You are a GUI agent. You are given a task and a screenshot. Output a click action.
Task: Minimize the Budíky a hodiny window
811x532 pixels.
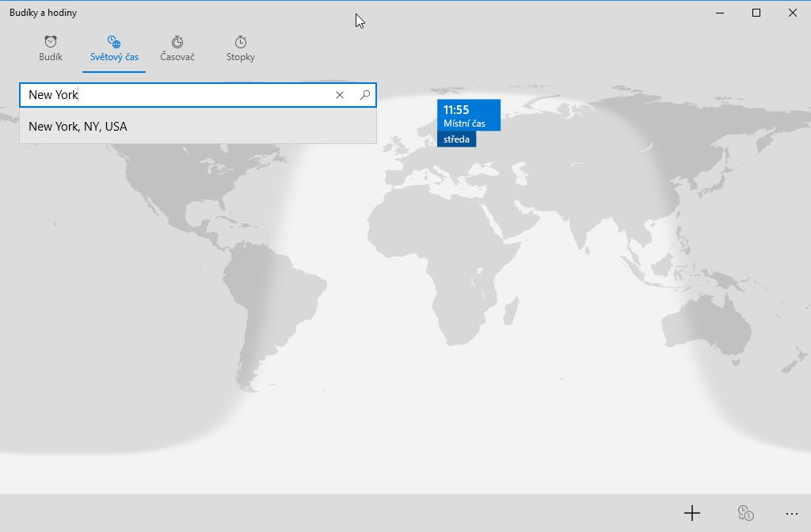click(720, 13)
